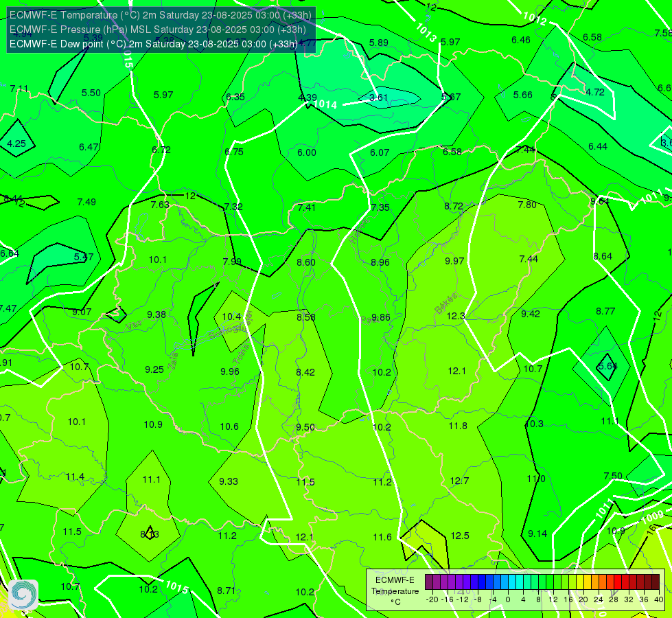Click the 9.42 grid value
Screen dimensions: 672x618
(531, 314)
